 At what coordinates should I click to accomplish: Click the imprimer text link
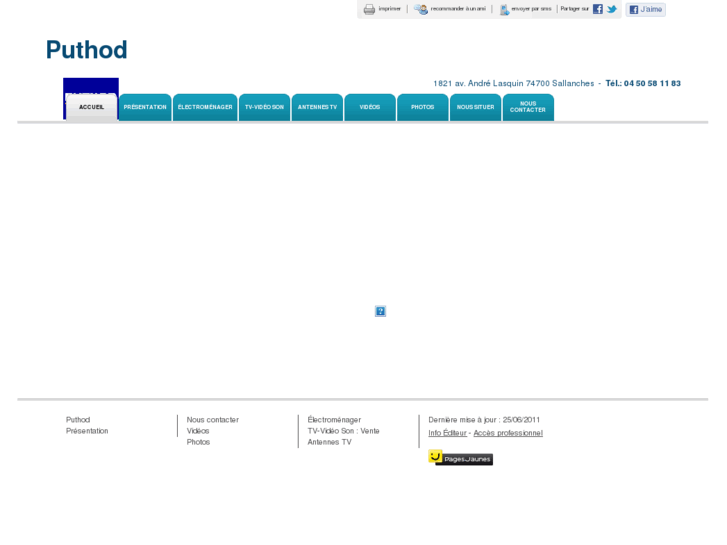[389, 9]
